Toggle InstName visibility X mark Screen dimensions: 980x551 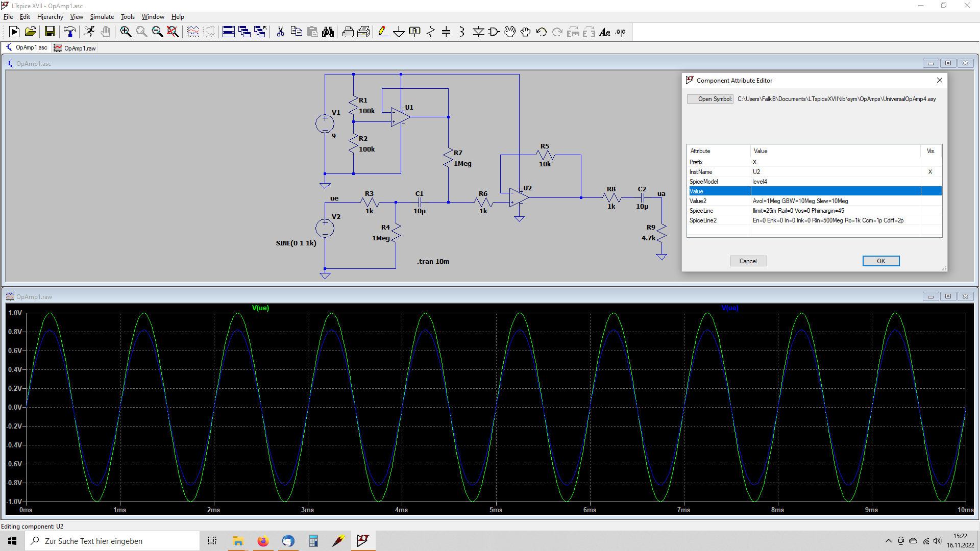(x=930, y=172)
